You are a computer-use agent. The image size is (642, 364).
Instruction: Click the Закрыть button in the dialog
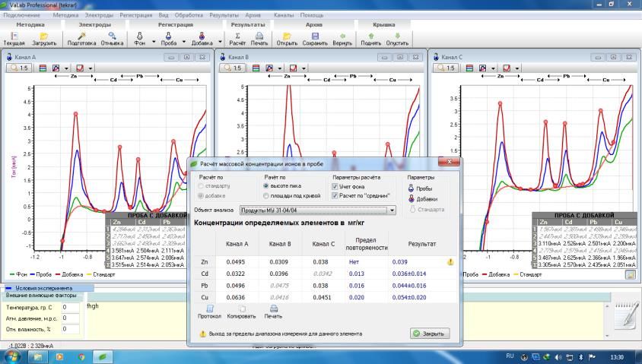click(x=430, y=334)
